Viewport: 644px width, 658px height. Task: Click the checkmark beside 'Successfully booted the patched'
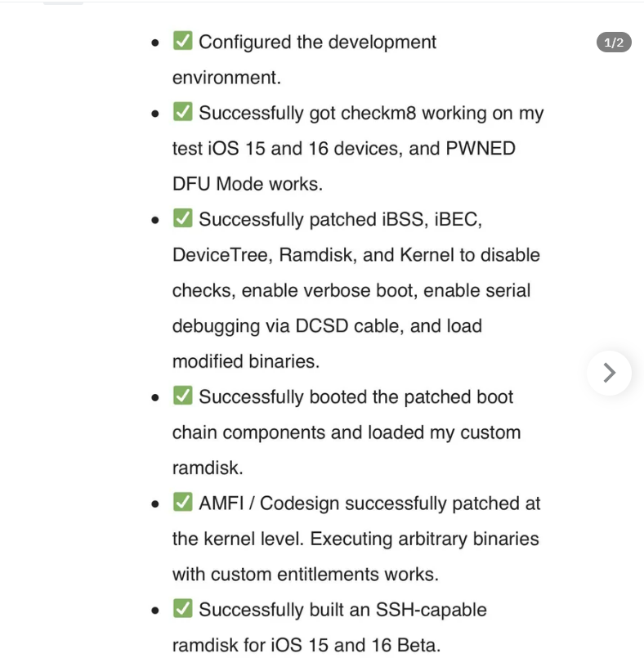point(182,396)
